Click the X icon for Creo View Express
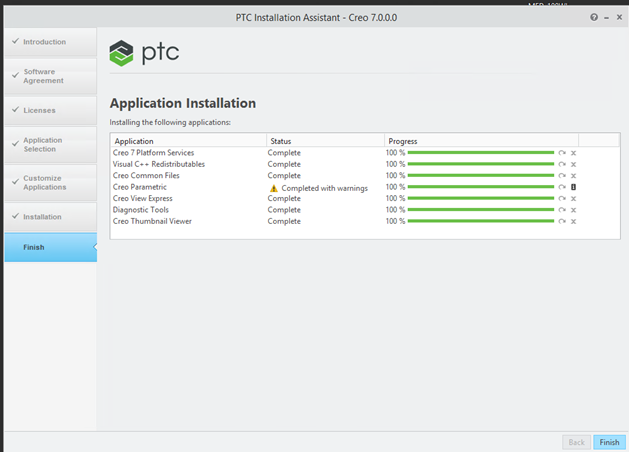 [x=574, y=199]
